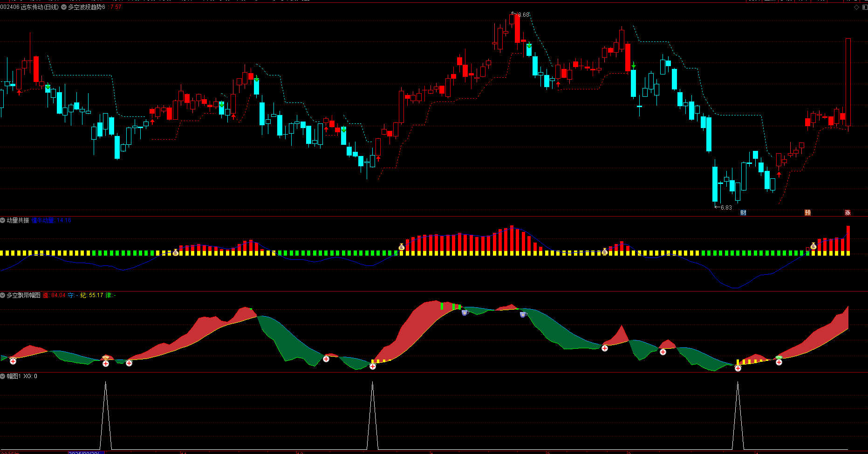Open the 幅图1 indicator dropdown arrow
The height and width of the screenshot is (454, 868).
[x=3, y=376]
